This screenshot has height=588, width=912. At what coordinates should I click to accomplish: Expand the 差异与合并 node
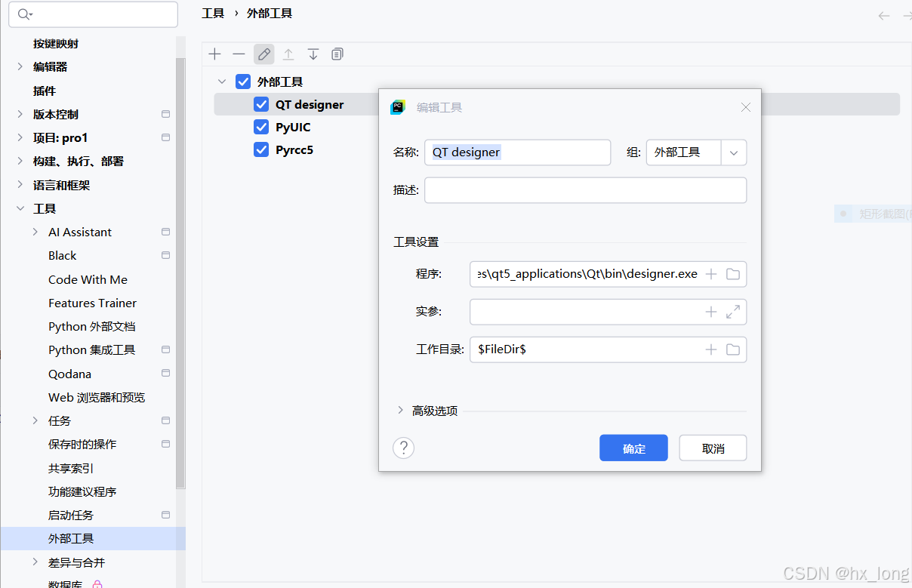pyautogui.click(x=35, y=562)
